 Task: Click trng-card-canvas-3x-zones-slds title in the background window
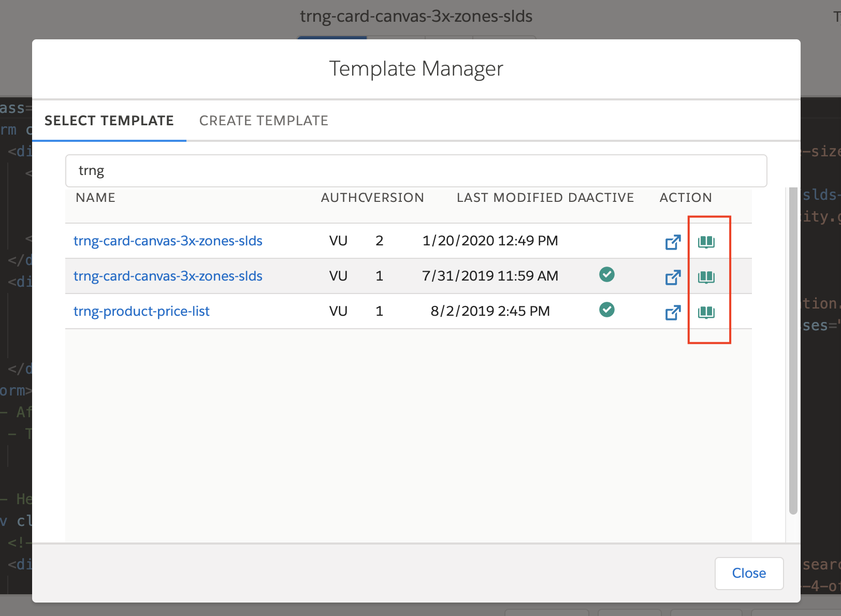pos(416,16)
